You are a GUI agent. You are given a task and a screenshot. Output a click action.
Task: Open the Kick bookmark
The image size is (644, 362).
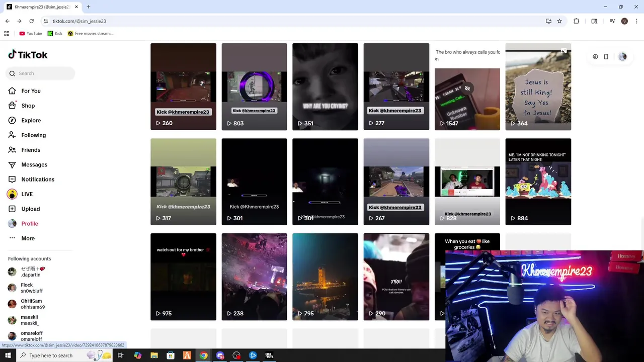55,34
